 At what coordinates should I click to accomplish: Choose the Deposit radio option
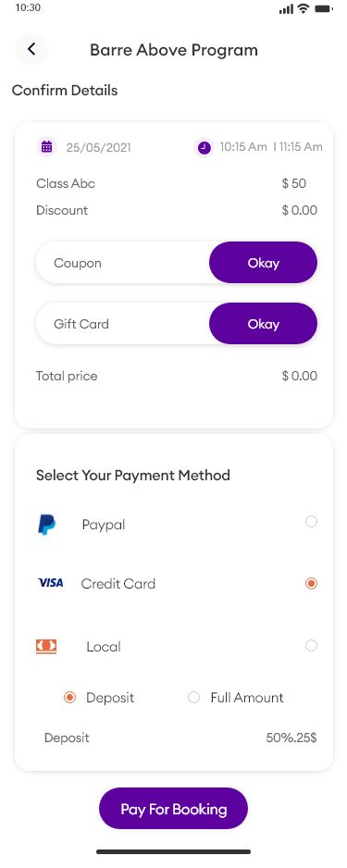pos(69,698)
